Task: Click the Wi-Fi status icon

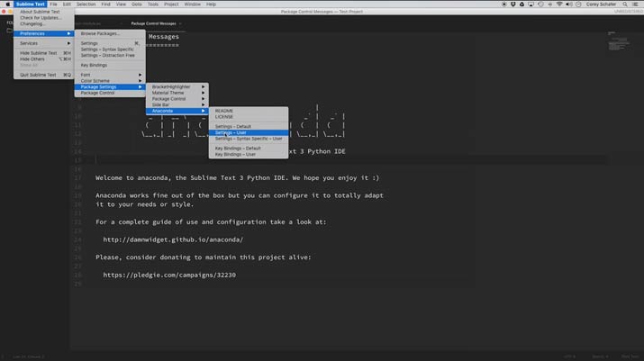Action: click(559, 5)
